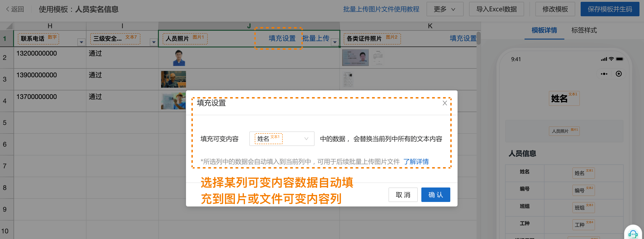Switch to the 标签样式 tab
The width and height of the screenshot is (644, 239).
pyautogui.click(x=584, y=30)
